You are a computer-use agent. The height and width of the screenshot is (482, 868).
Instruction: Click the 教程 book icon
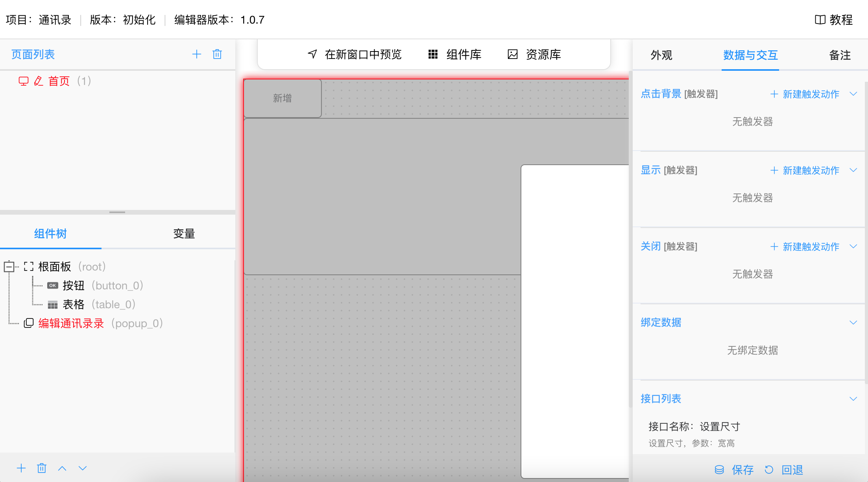pyautogui.click(x=820, y=20)
